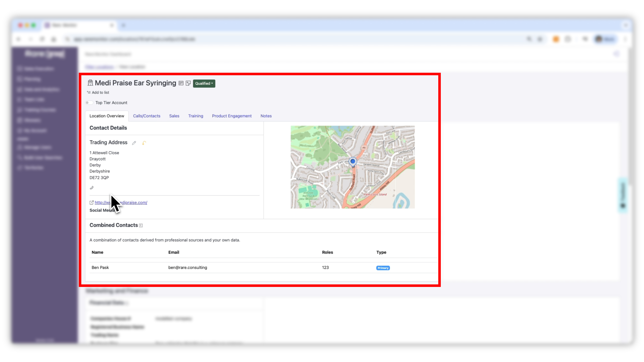Click the Derbyshire address line
This screenshot has height=362, width=644.
(99, 171)
